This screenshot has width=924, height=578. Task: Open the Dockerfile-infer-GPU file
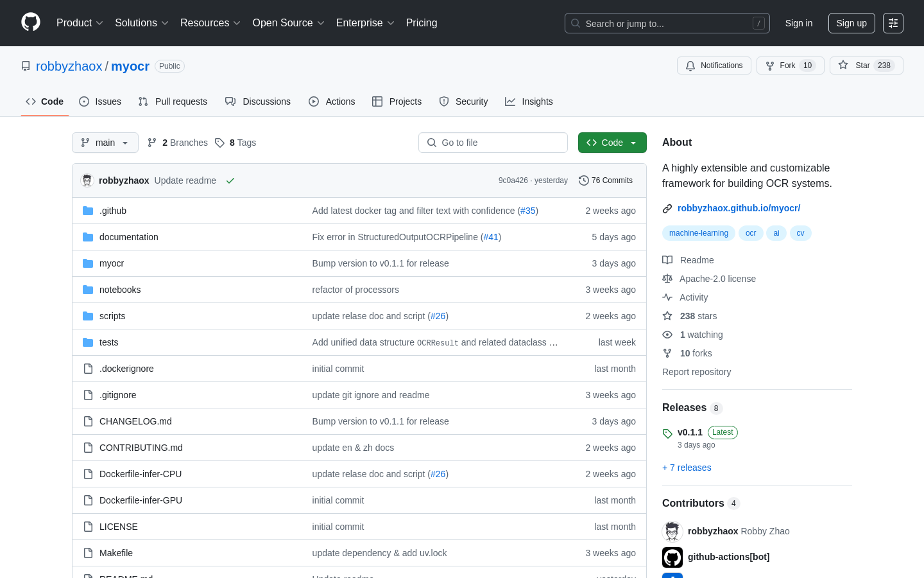pyautogui.click(x=141, y=500)
